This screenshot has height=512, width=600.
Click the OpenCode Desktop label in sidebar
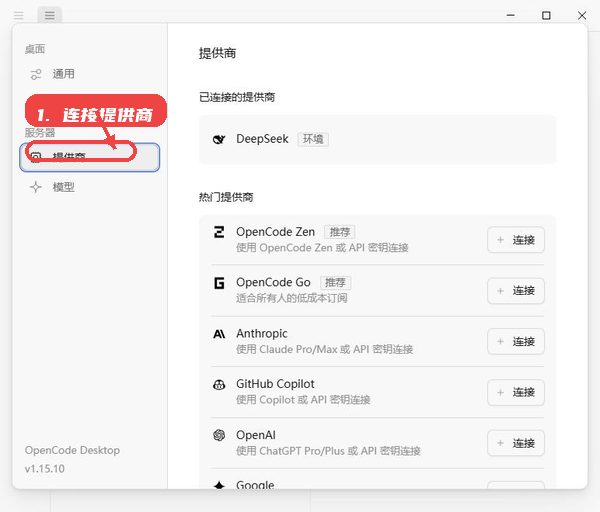(x=72, y=450)
